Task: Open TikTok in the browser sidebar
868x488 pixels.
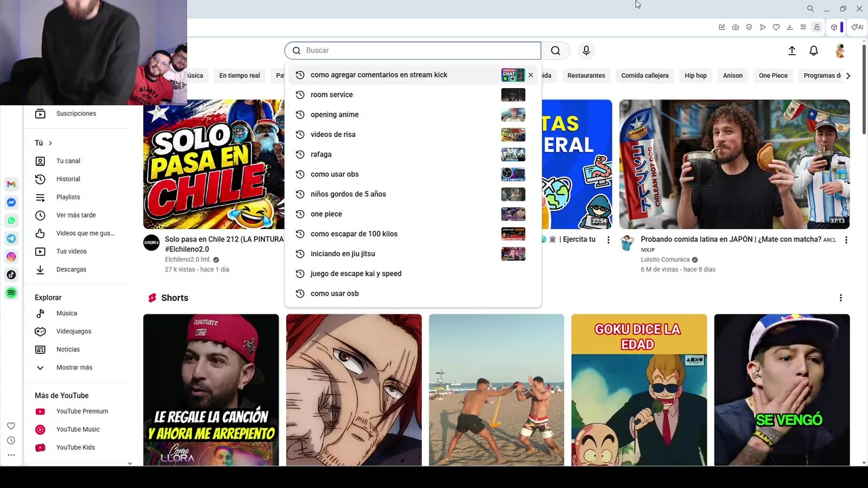Action: click(x=11, y=274)
